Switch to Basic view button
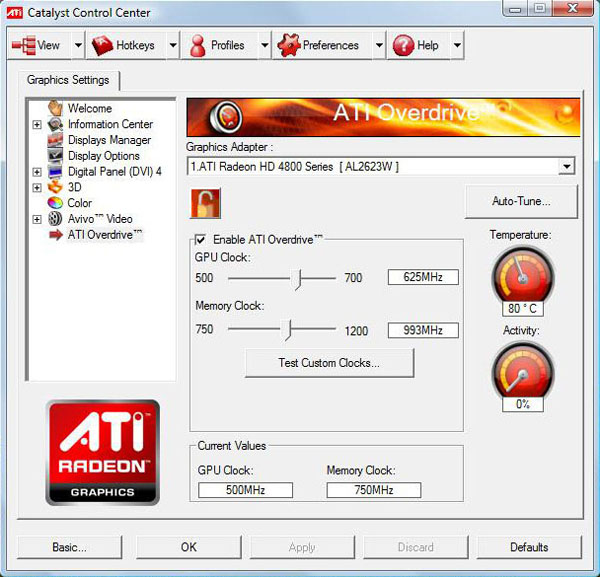The image size is (600, 577). coord(69,547)
